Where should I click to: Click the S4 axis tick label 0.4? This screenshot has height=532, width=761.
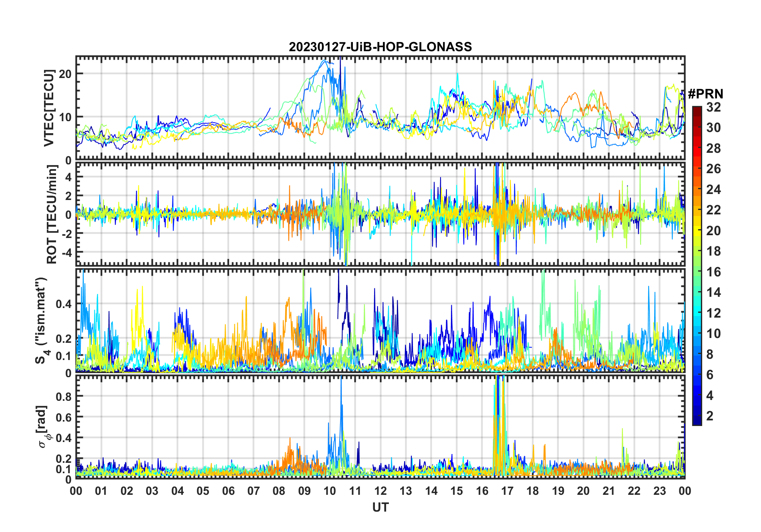click(64, 304)
